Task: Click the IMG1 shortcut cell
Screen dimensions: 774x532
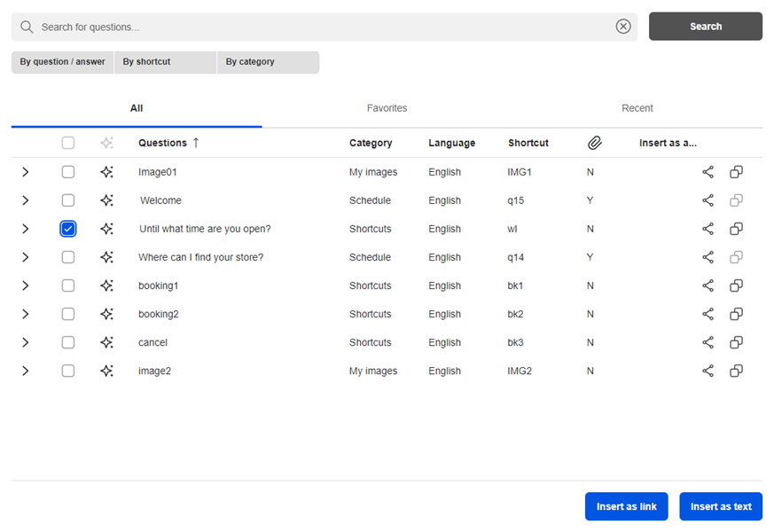Action: pyautogui.click(x=520, y=172)
